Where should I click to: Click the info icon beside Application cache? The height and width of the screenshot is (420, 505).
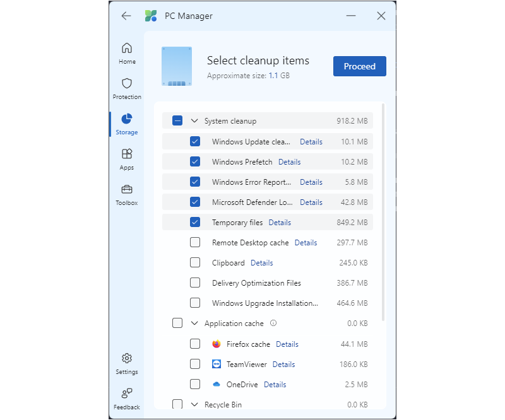coord(273,323)
